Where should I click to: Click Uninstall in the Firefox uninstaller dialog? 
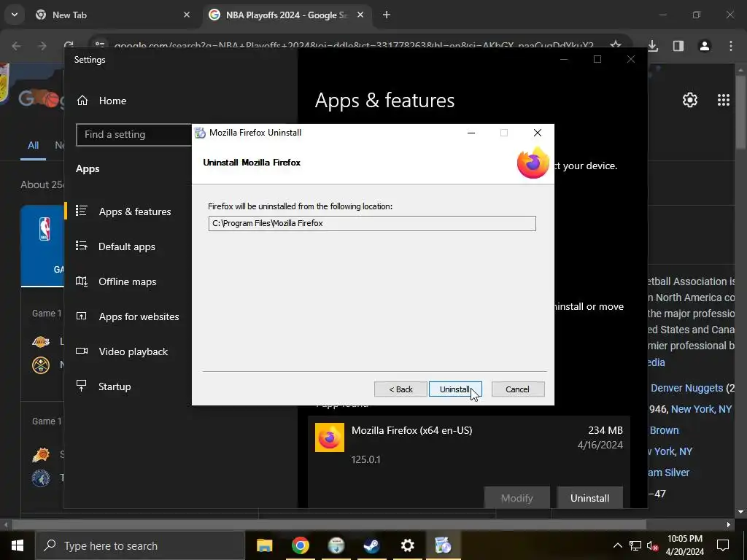[455, 389]
